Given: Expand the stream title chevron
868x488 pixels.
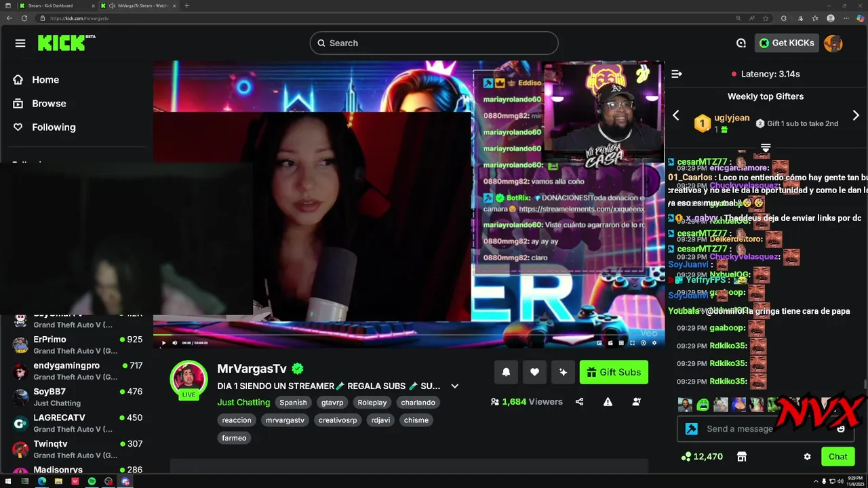Looking at the screenshot, I should [x=454, y=386].
